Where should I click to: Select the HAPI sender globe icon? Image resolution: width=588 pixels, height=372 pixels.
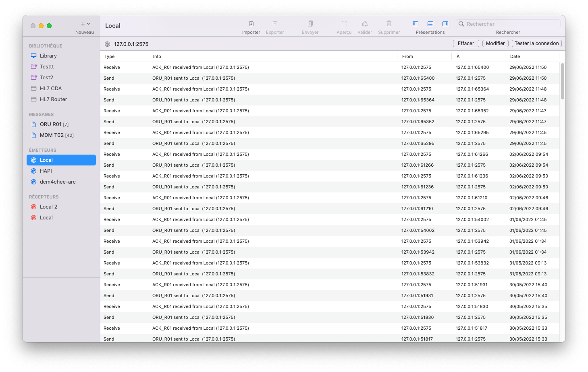click(34, 171)
